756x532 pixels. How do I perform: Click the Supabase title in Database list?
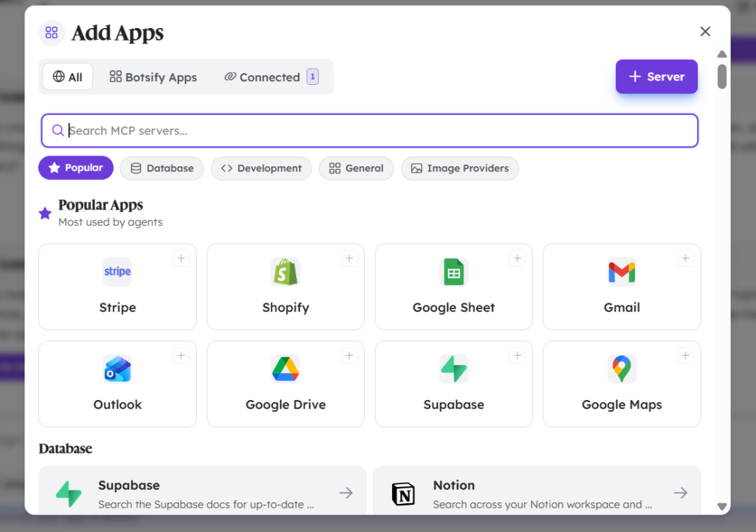coord(128,486)
